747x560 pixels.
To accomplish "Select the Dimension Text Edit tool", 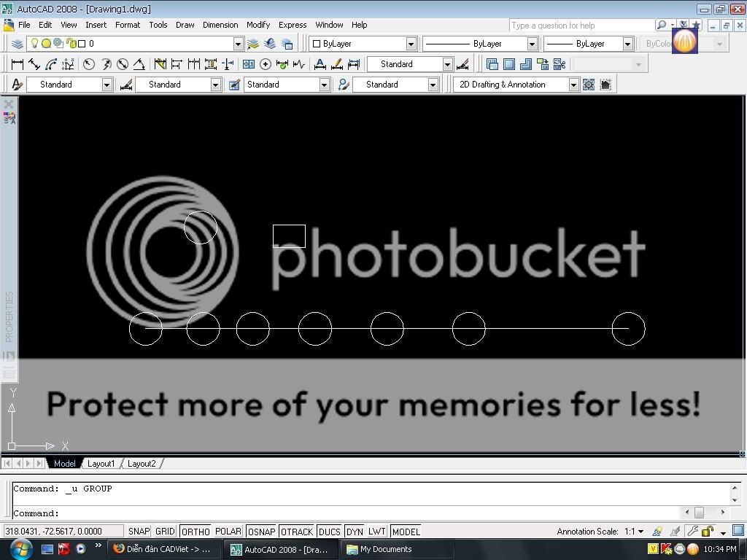I will 320,64.
